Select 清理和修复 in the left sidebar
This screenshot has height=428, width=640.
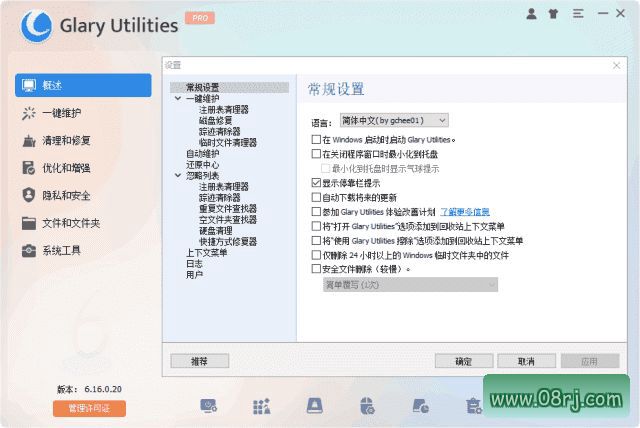coord(83,141)
